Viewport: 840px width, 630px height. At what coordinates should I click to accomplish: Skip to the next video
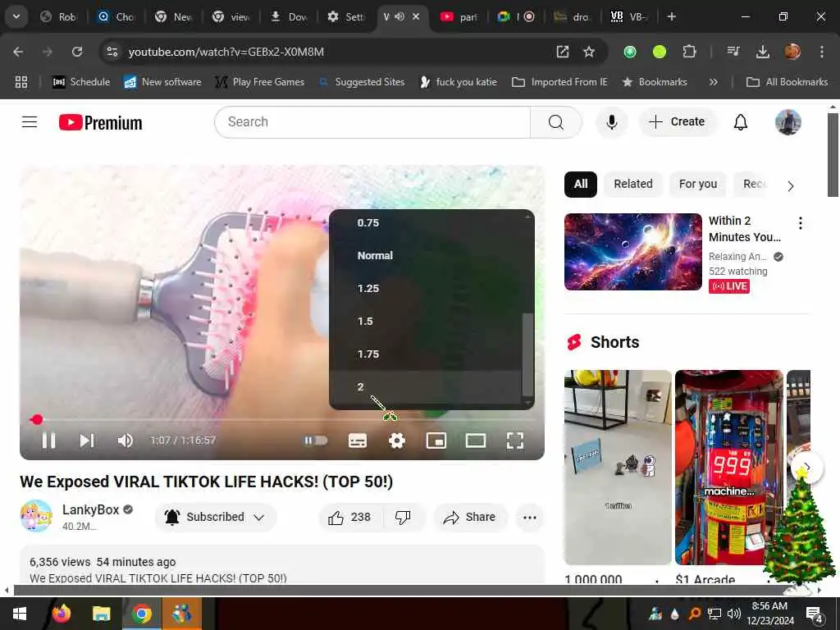87,441
